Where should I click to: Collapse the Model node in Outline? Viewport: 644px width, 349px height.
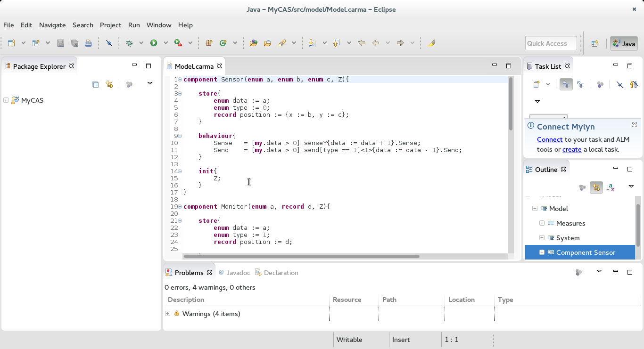(x=535, y=208)
